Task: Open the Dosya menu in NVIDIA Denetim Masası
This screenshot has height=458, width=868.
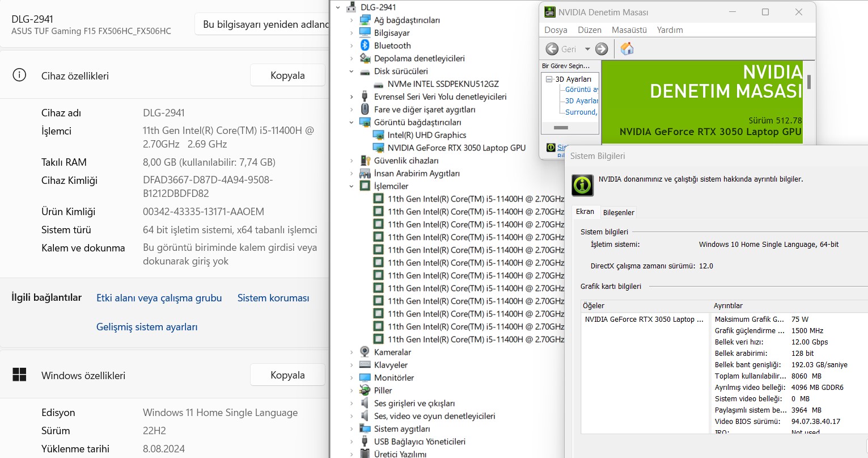Action: pos(556,30)
